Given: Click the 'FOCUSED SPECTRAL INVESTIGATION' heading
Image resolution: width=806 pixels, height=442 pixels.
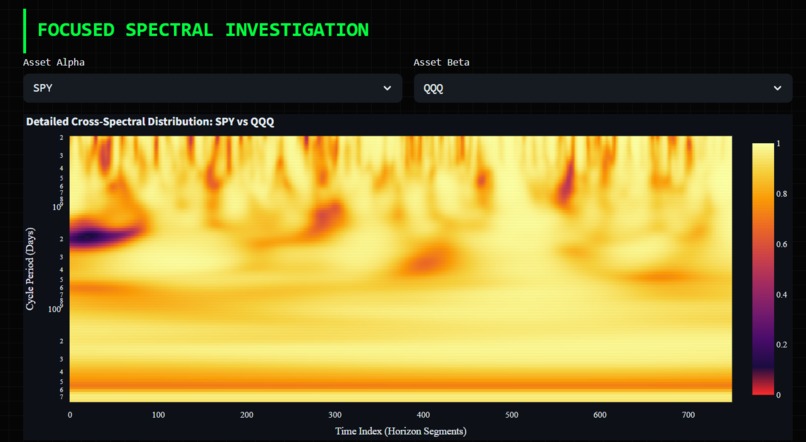Looking at the screenshot, I should point(203,30).
